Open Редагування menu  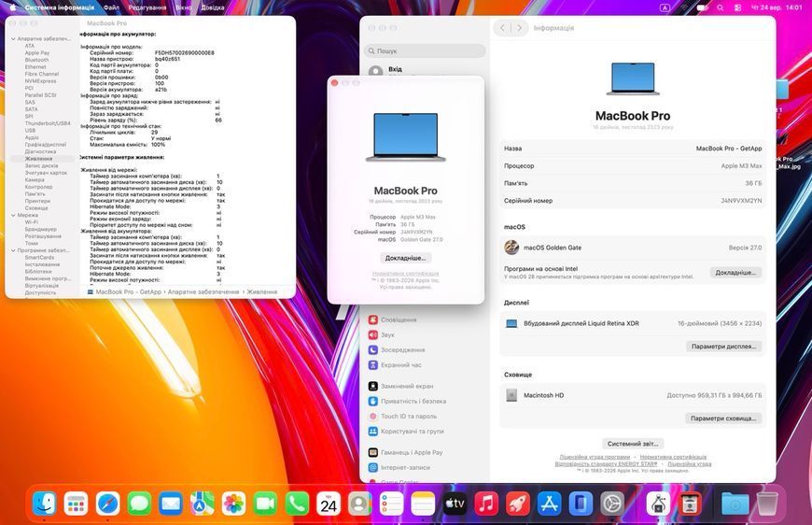[147, 7]
